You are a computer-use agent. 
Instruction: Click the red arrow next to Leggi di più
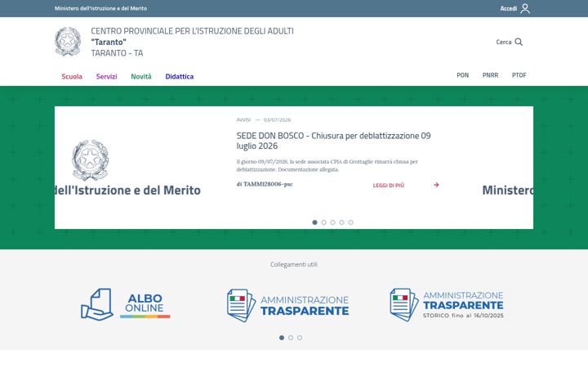pos(436,185)
